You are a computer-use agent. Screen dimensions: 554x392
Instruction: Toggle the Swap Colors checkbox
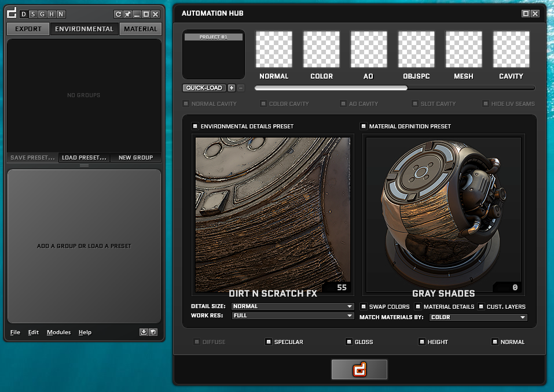point(364,306)
